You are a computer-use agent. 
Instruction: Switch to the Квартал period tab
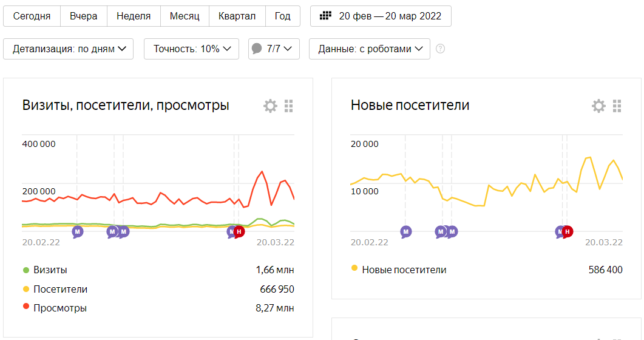pos(237,16)
